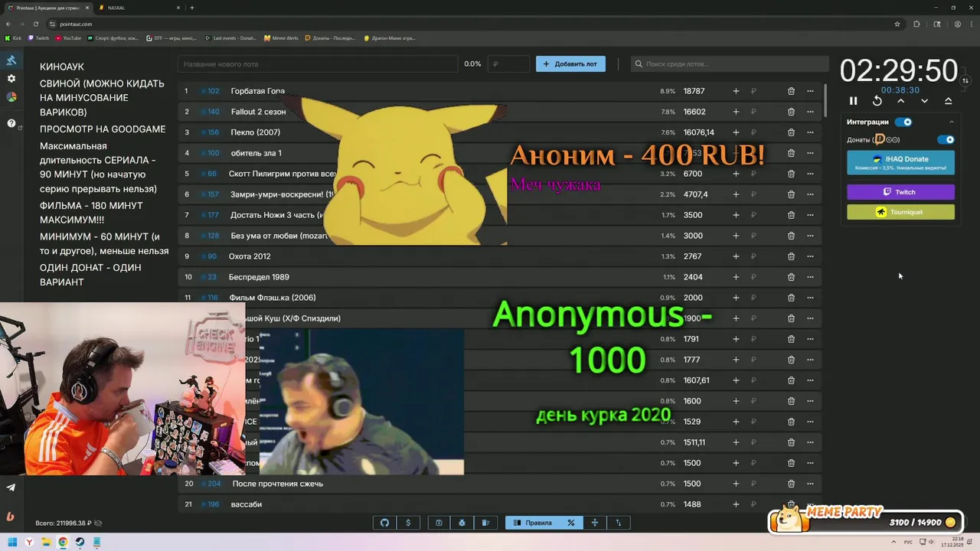Open the Twitch bookmark in bookmarks bar

click(x=38, y=37)
